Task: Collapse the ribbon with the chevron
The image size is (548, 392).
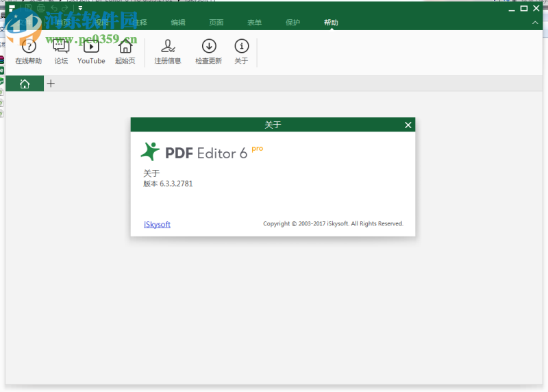Action: point(535,23)
